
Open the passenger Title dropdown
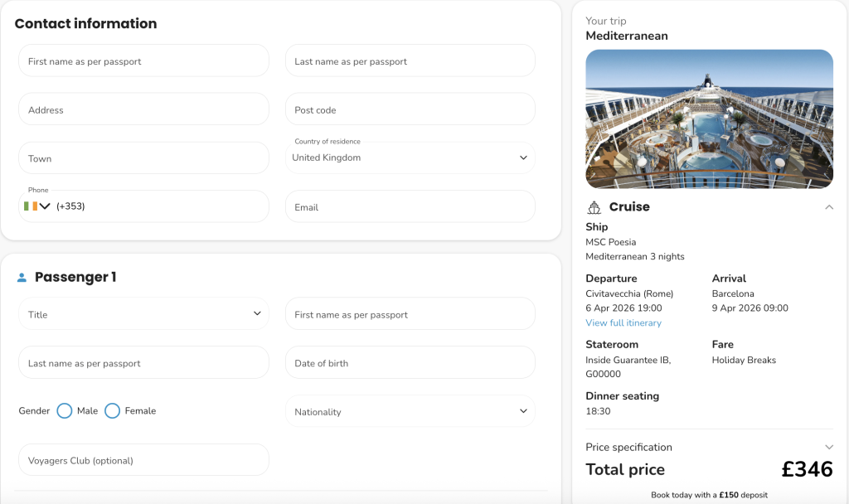(x=143, y=313)
